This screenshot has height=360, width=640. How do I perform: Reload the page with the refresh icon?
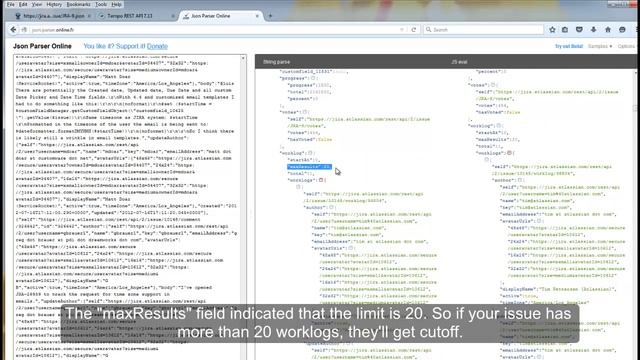click(x=413, y=30)
